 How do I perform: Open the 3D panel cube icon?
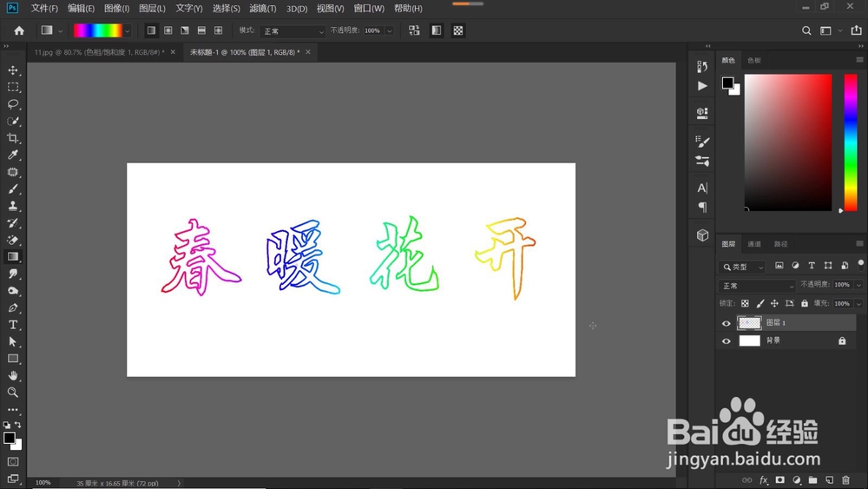click(702, 235)
